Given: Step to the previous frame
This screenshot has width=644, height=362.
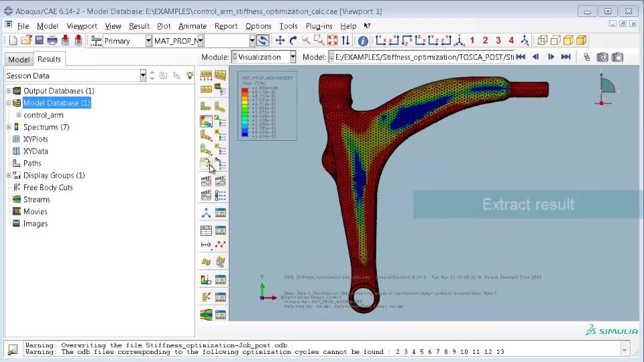Looking at the screenshot, I should click(x=535, y=57).
